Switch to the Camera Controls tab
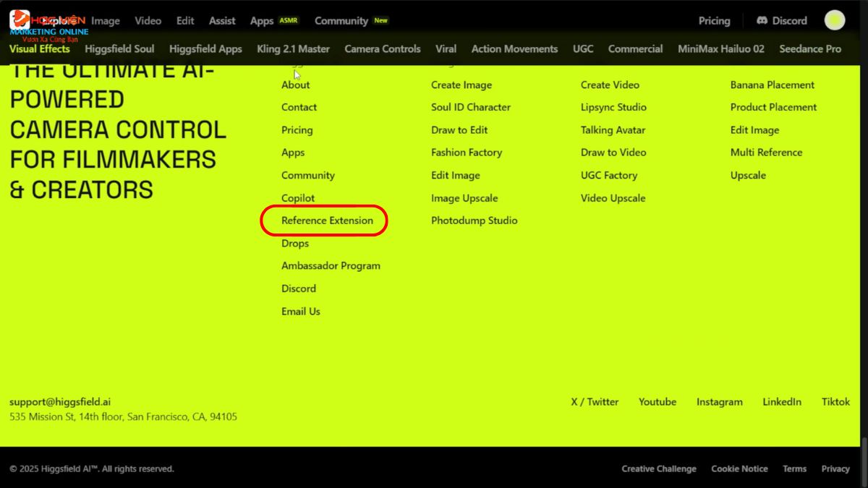 382,49
